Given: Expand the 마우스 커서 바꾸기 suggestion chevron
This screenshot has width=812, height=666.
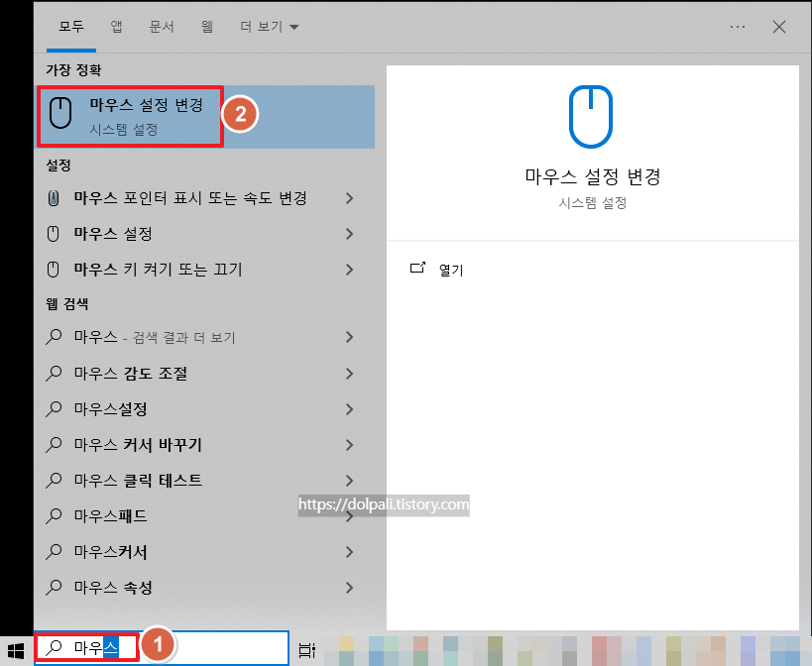Looking at the screenshot, I should coord(349,445).
